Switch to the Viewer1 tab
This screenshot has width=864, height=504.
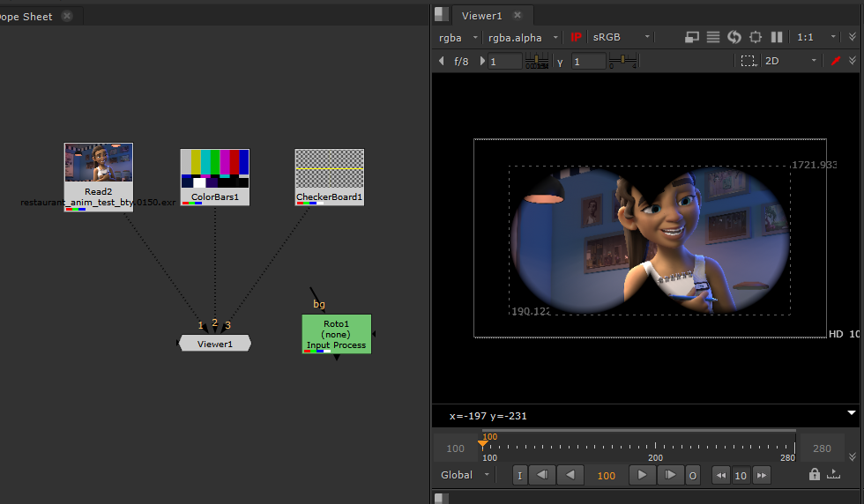[481, 16]
